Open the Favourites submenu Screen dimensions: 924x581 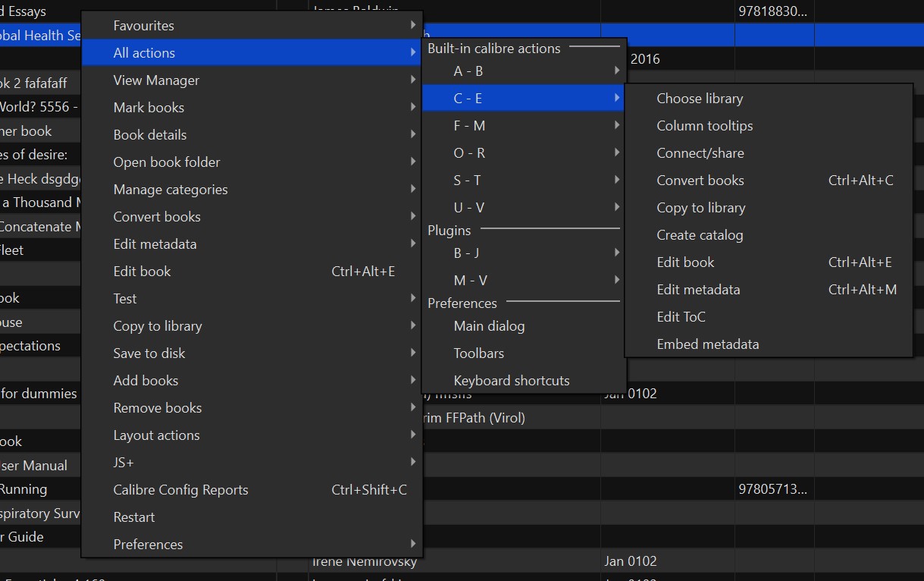(x=144, y=26)
